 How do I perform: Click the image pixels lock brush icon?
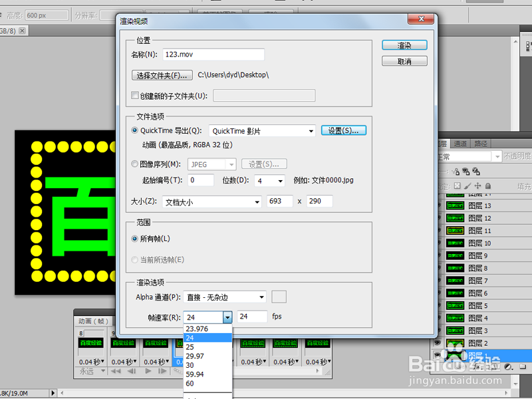(467, 186)
